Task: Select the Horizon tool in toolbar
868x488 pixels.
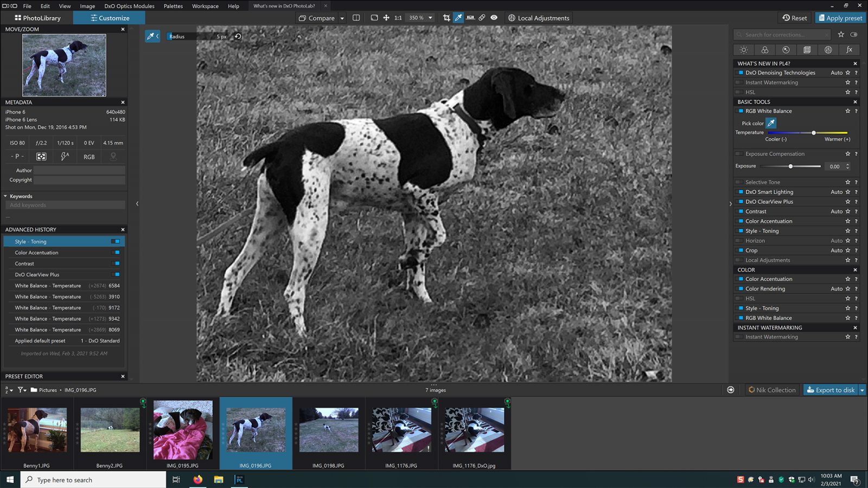Action: tap(470, 18)
